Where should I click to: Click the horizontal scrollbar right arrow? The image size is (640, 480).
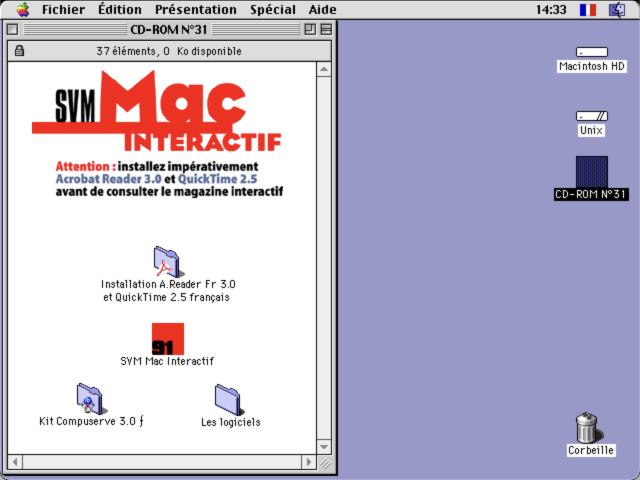pyautogui.click(x=309, y=462)
